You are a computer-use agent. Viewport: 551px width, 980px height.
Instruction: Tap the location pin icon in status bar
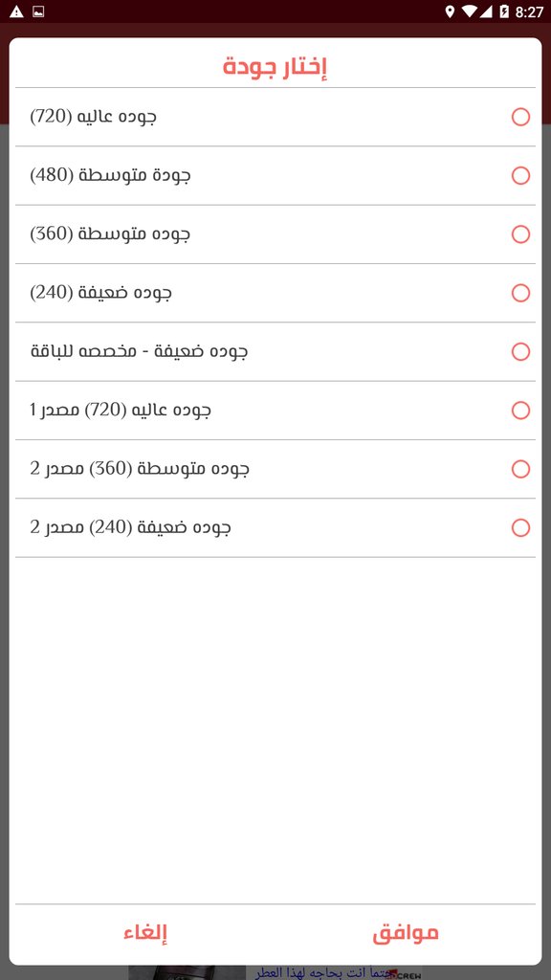coord(447,11)
